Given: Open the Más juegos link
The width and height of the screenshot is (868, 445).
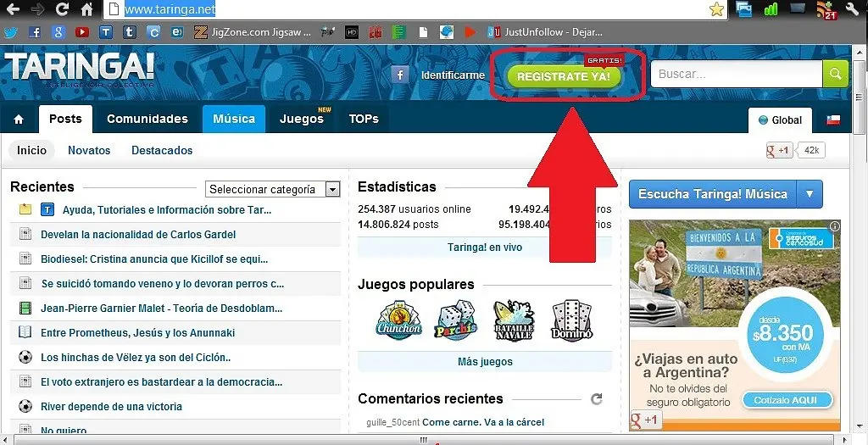Looking at the screenshot, I should click(484, 362).
